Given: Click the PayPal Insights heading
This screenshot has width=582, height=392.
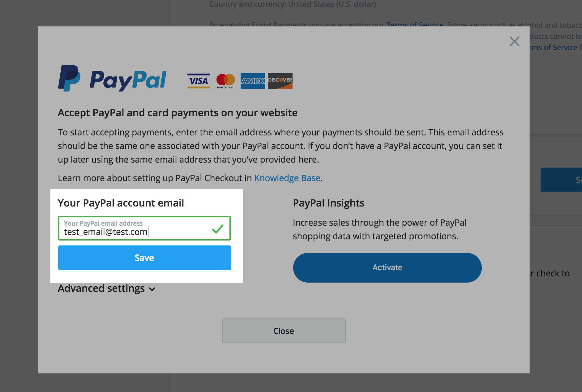Looking at the screenshot, I should (329, 203).
